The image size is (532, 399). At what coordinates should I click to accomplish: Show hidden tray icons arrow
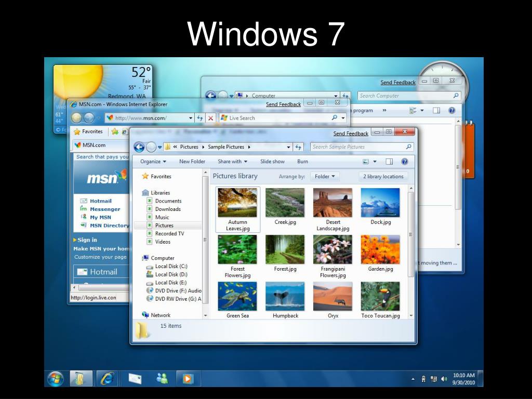413,379
